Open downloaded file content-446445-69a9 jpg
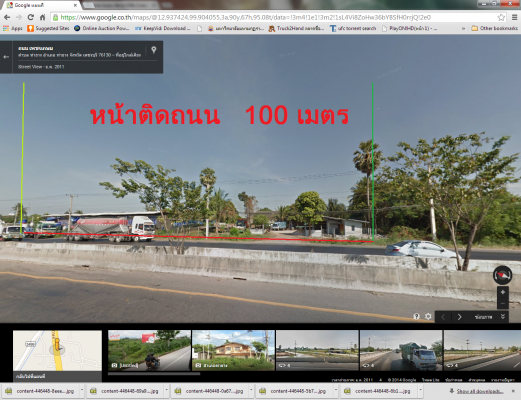This screenshot has width=521, height=400. point(125,391)
